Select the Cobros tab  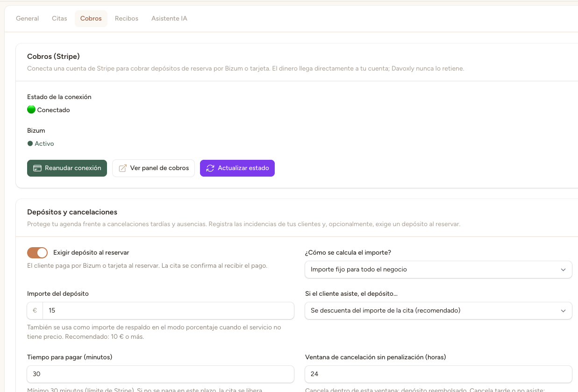coord(91,19)
